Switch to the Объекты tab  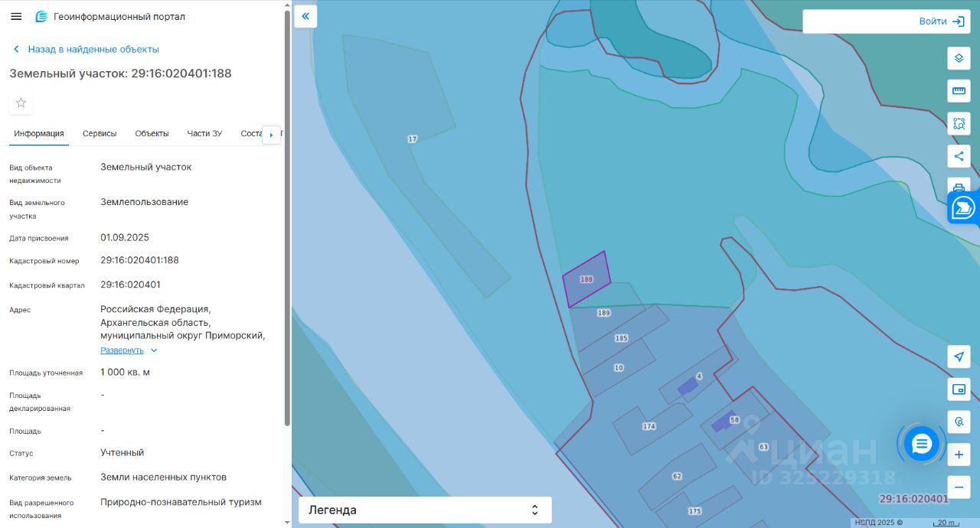tap(152, 133)
